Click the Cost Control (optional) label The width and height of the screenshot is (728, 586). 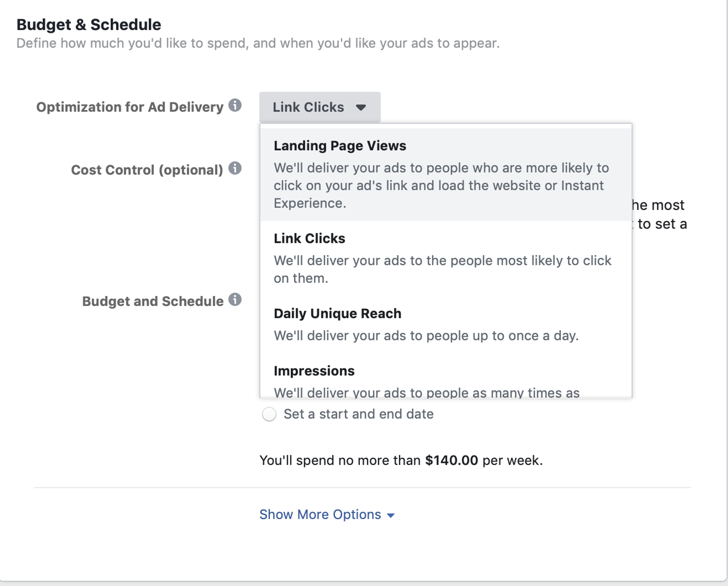point(147,170)
